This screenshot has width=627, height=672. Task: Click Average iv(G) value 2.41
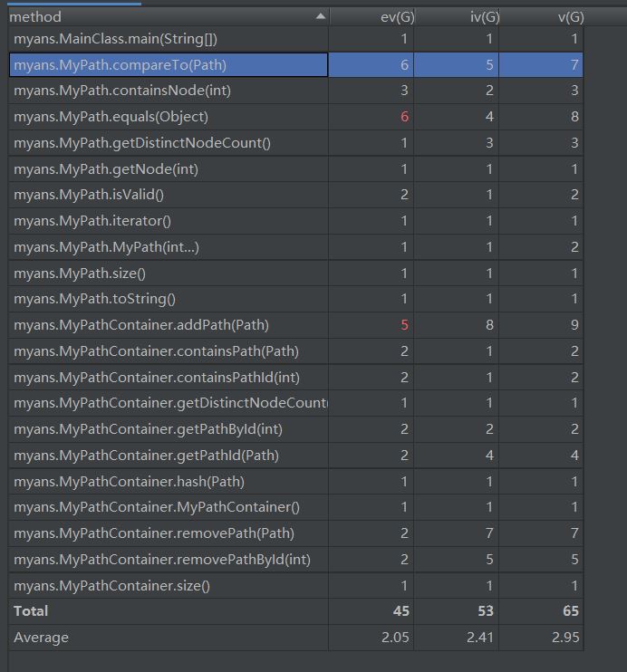pyautogui.click(x=480, y=638)
